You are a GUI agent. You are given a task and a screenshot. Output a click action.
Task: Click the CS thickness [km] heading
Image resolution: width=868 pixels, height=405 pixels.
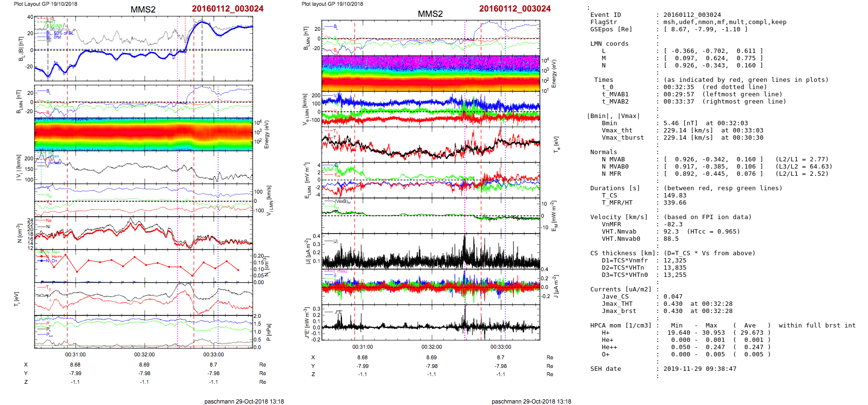[x=623, y=253]
